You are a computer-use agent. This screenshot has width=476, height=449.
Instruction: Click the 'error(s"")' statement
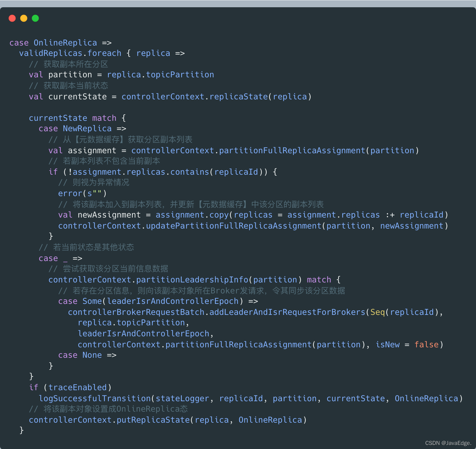point(83,194)
